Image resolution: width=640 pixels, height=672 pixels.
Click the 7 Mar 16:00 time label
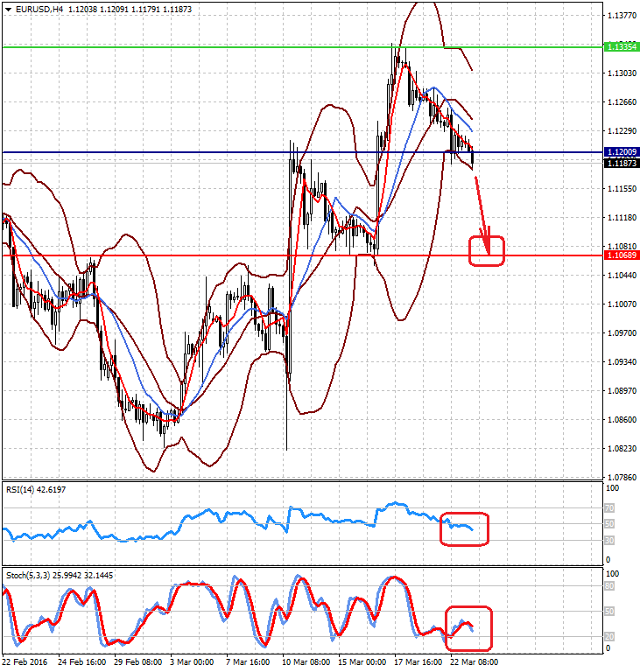coord(248,661)
